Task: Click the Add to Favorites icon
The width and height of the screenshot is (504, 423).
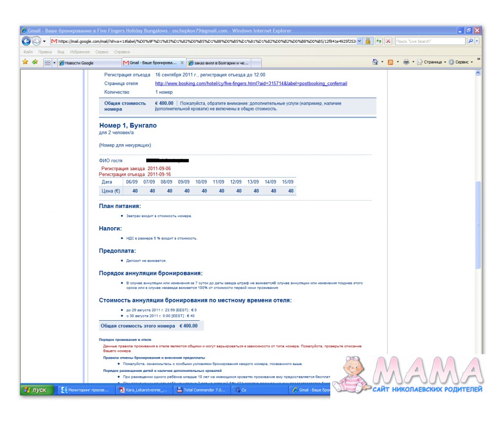Action: tap(34, 62)
